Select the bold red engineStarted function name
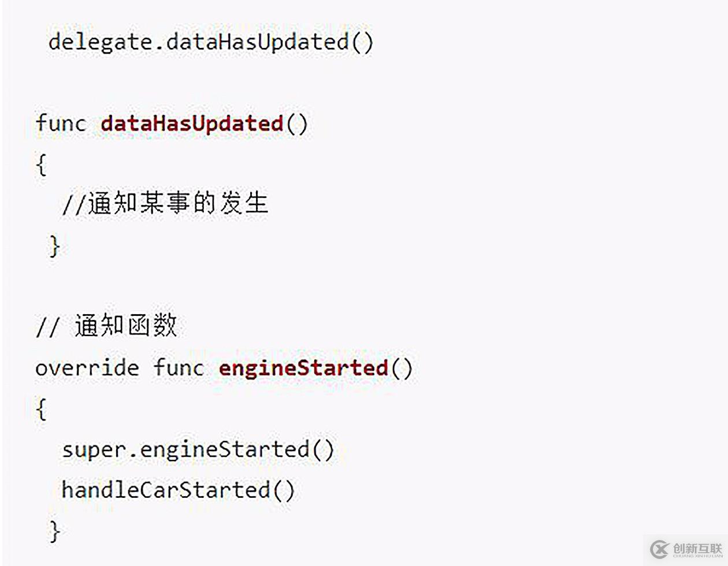This screenshot has width=728, height=566. 303,368
